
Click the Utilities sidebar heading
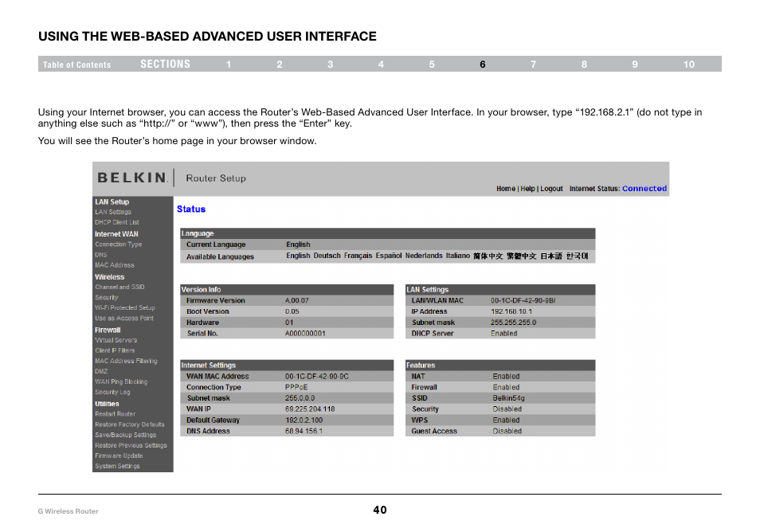107,404
